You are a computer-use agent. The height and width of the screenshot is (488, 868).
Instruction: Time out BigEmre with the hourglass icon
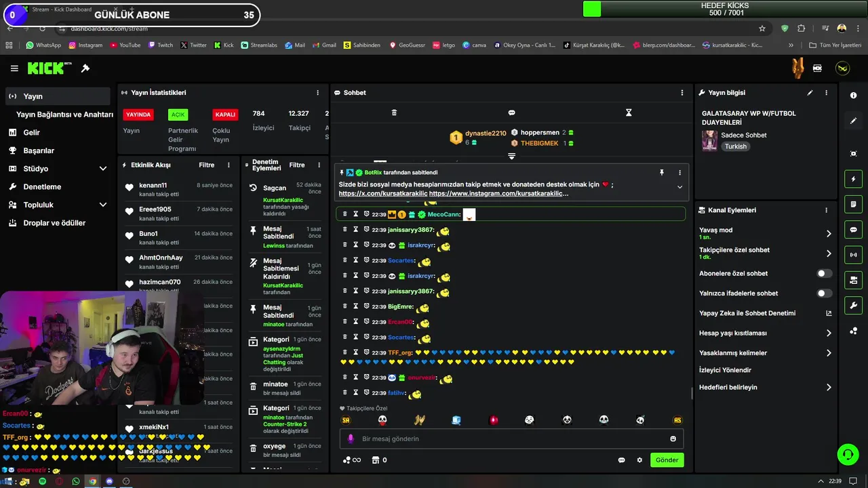tap(355, 307)
